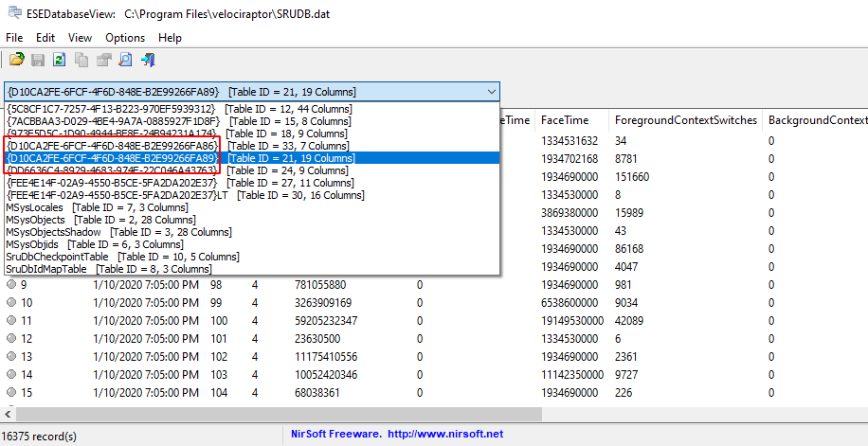
Task: Click the Copy selected items icon
Action: click(81, 61)
